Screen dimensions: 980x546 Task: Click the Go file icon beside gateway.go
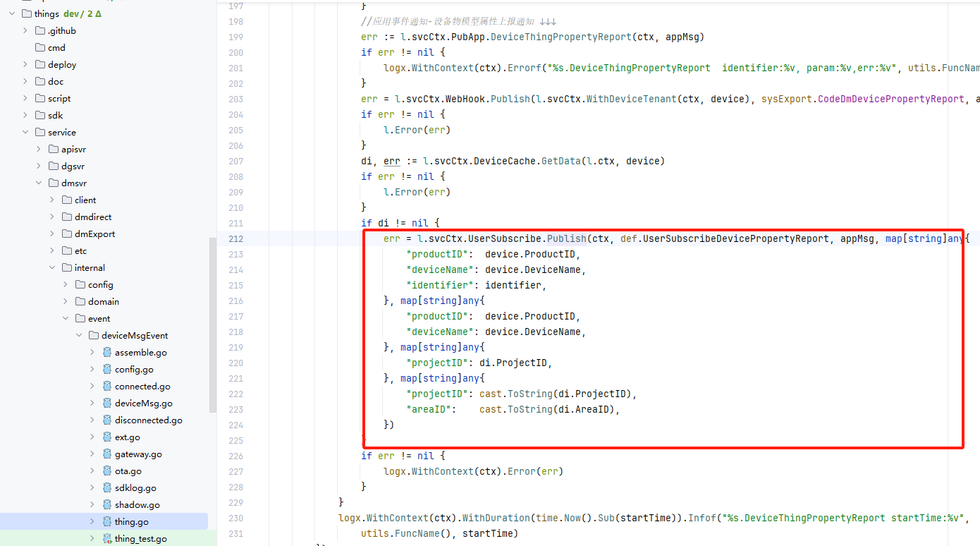pyautogui.click(x=107, y=454)
